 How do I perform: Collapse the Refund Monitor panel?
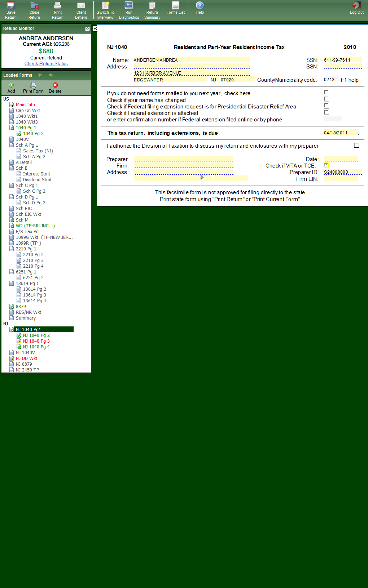point(87,29)
